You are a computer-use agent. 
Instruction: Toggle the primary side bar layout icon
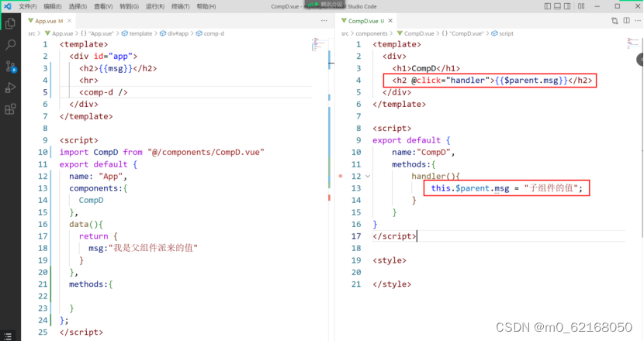pos(548,6)
